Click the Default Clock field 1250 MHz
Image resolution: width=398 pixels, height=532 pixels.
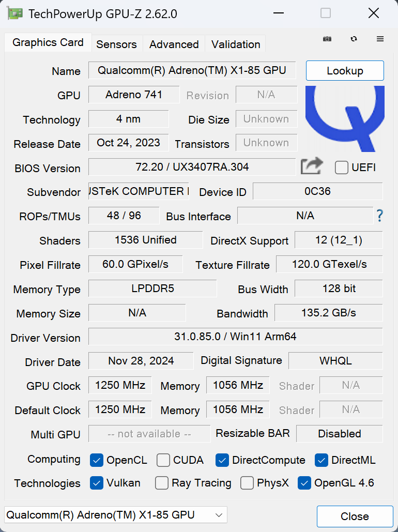[120, 409]
